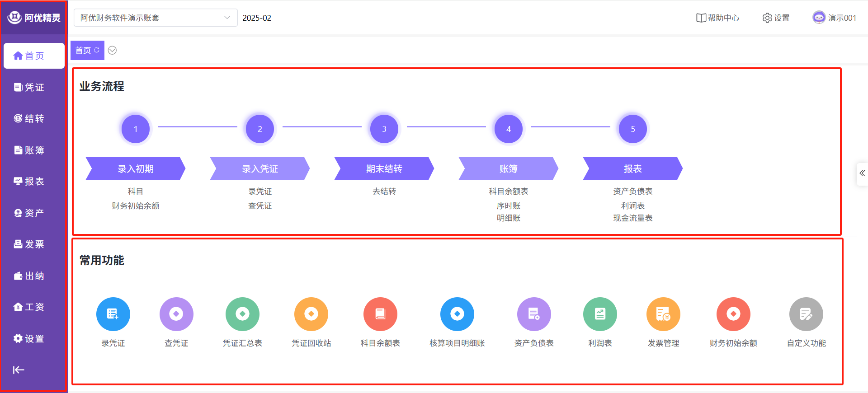The width and height of the screenshot is (868, 393).
Task: Open 发票管理 orange invoice icon
Action: 663,314
